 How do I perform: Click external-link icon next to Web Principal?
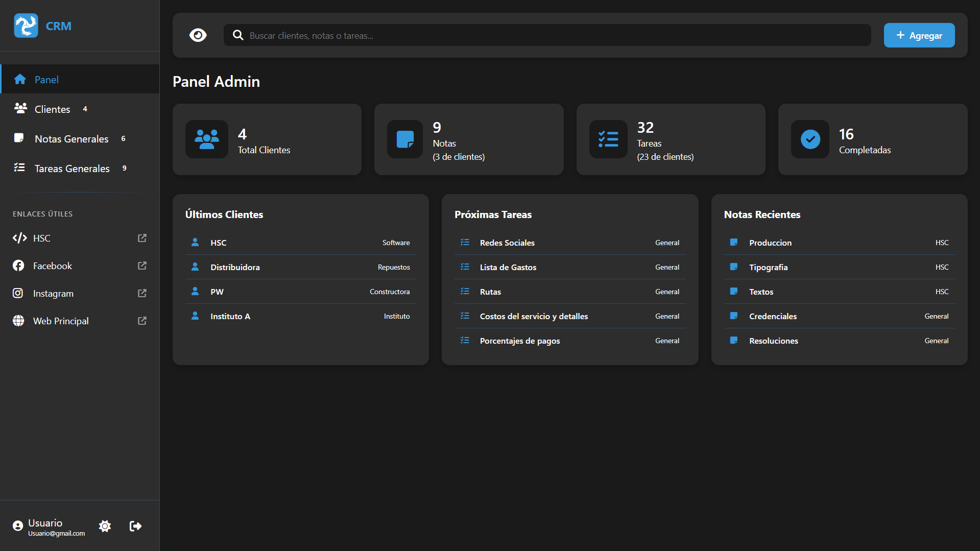(142, 321)
